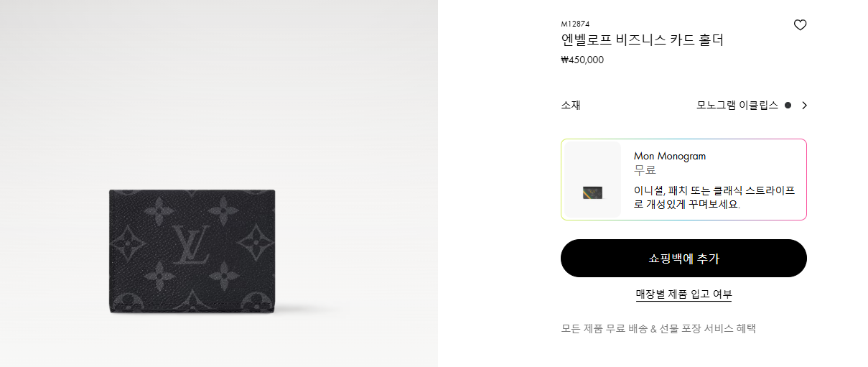Open the card holder product image
868x367 pixels.
coord(192,252)
